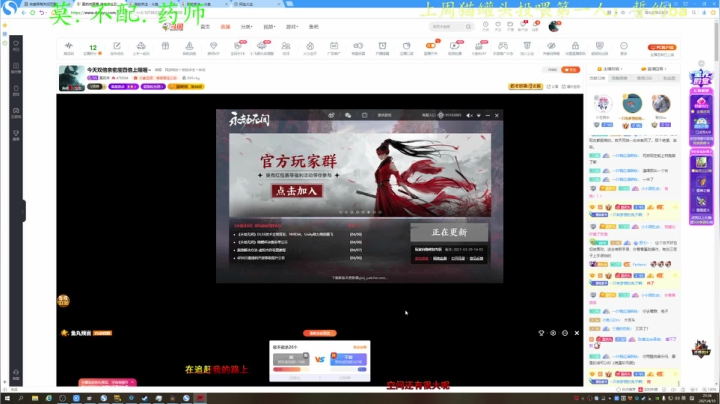The image size is (720, 404).
Task: Open File Explorer from taskbar
Action: 34,398
